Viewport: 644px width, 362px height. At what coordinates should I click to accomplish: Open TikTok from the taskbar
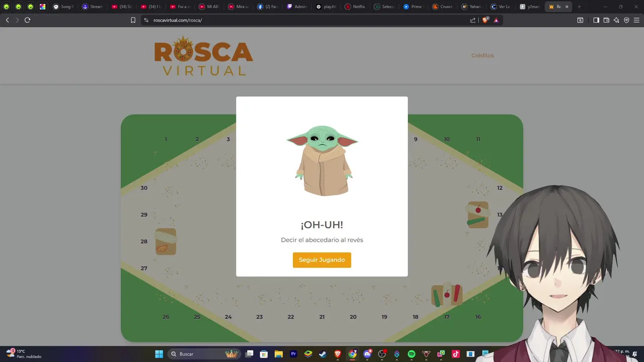pos(456,354)
